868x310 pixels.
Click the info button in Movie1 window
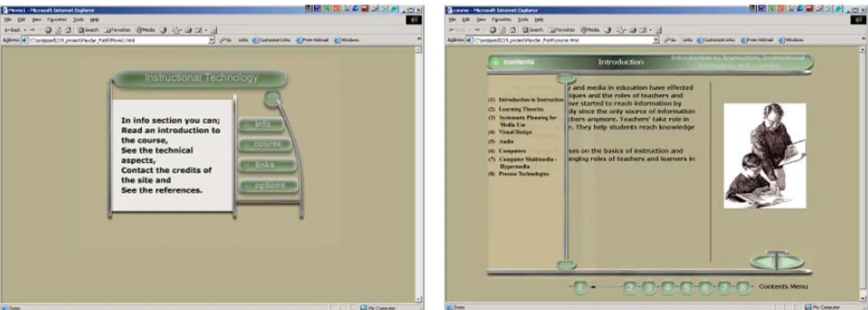[261, 124]
